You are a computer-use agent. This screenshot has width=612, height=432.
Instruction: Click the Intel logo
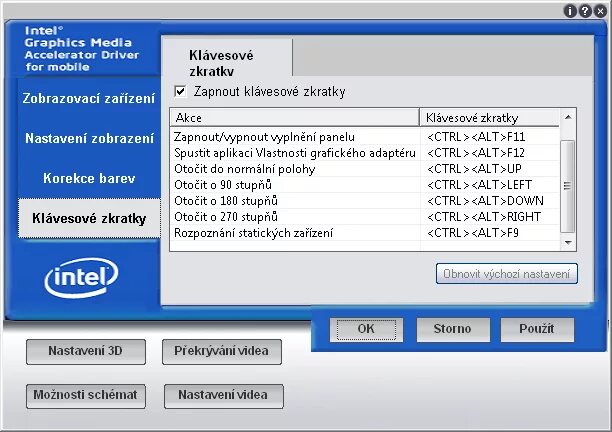coord(81,277)
